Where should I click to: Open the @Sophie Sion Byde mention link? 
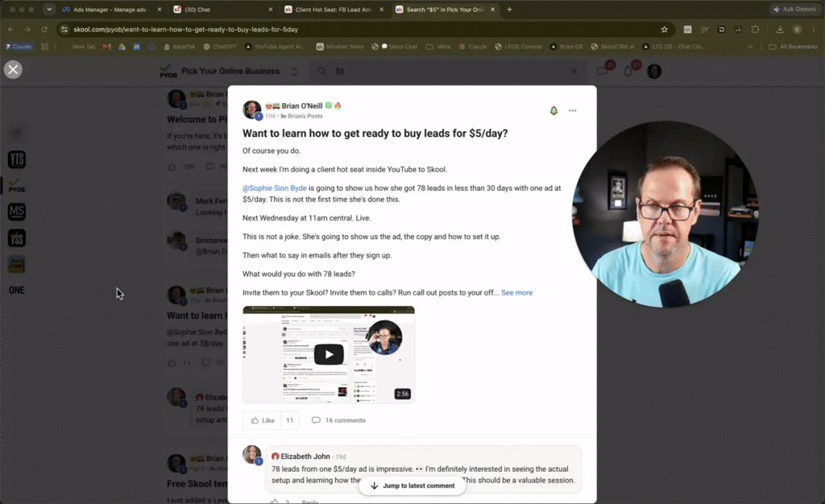click(x=274, y=188)
